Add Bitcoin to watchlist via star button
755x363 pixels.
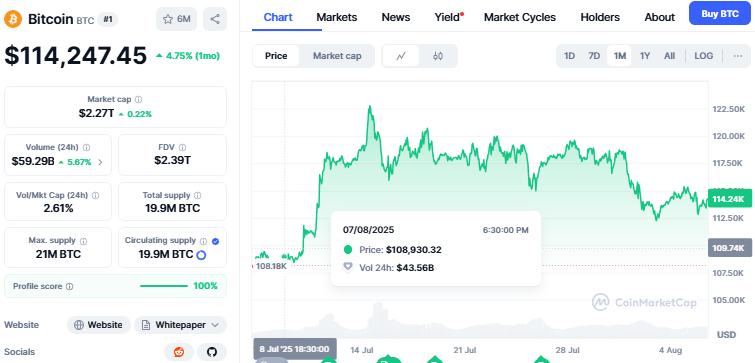click(x=176, y=19)
